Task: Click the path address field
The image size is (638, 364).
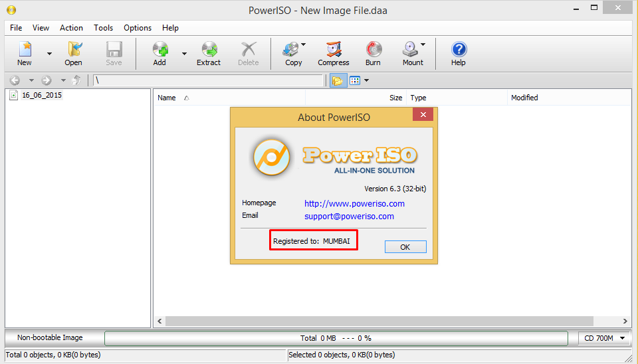Action: pos(208,80)
